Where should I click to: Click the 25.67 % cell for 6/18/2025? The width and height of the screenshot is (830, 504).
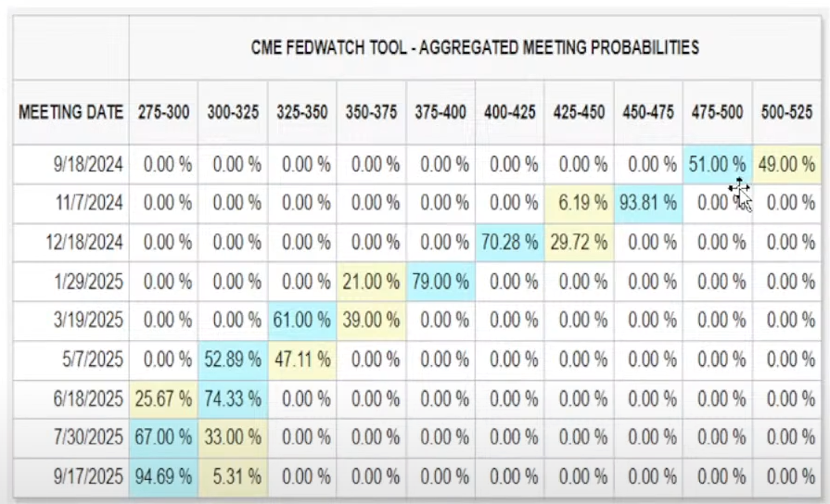click(x=164, y=399)
